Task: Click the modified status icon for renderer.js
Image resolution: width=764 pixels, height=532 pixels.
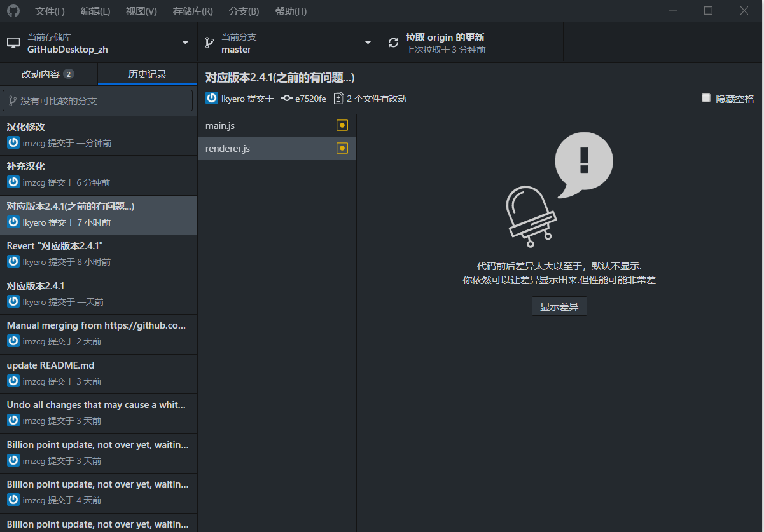Action: pyautogui.click(x=342, y=148)
